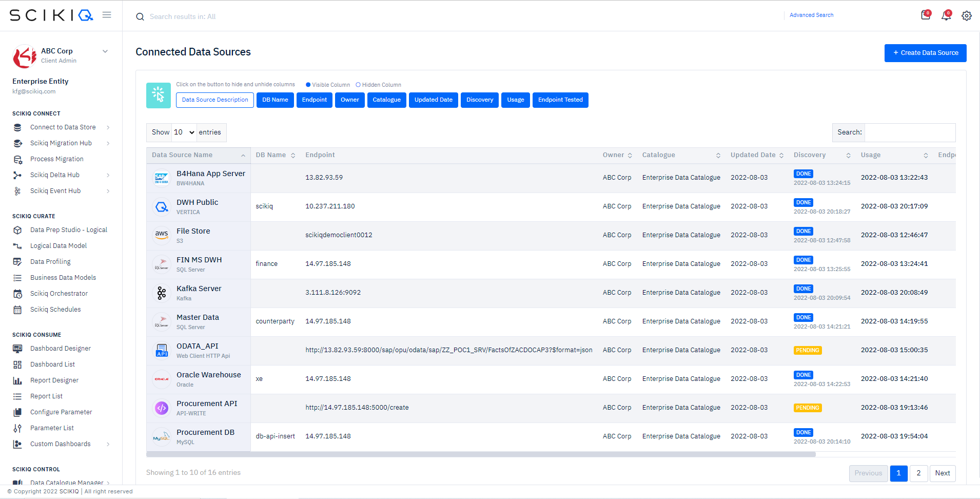Click the MySQL icon for Procurement DB
Image resolution: width=980 pixels, height=499 pixels.
[x=161, y=436]
